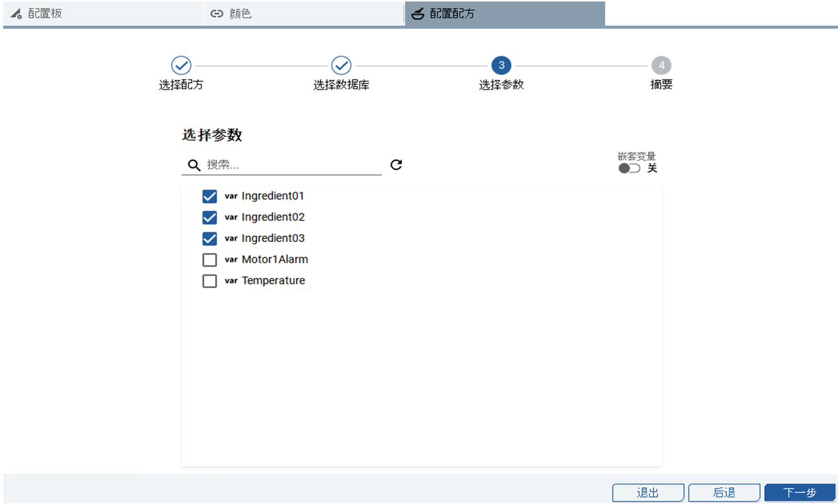Go to step 2 选择数据库 checkmark circle
Image resolution: width=838 pixels, height=504 pixels.
point(341,65)
